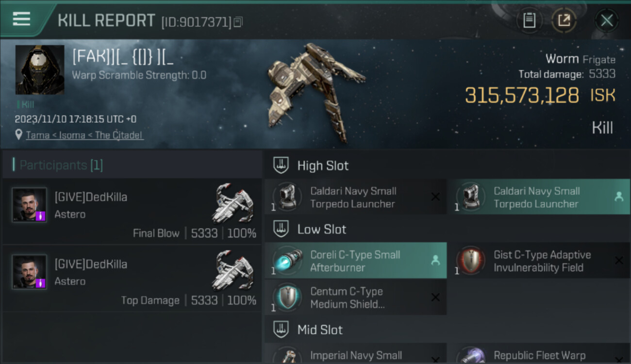631x364 pixels.
Task: Select DedKilla's Final Blow portrait
Action: click(29, 205)
